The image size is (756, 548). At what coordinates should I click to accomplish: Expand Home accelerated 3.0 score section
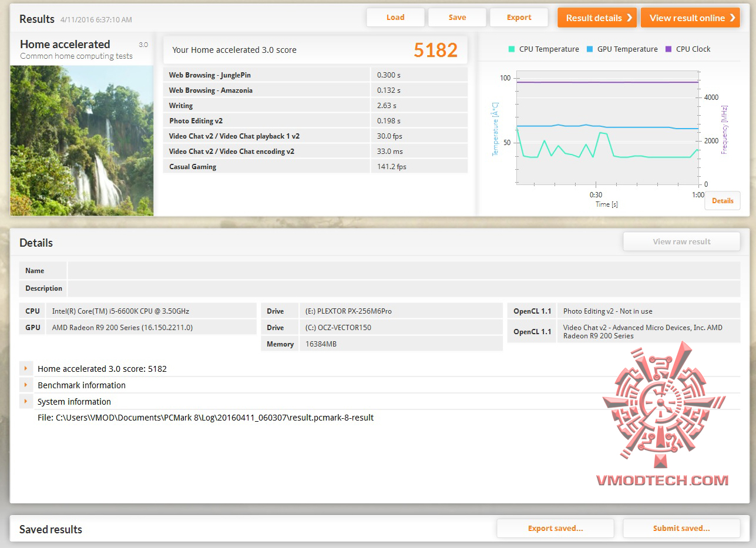coord(26,369)
